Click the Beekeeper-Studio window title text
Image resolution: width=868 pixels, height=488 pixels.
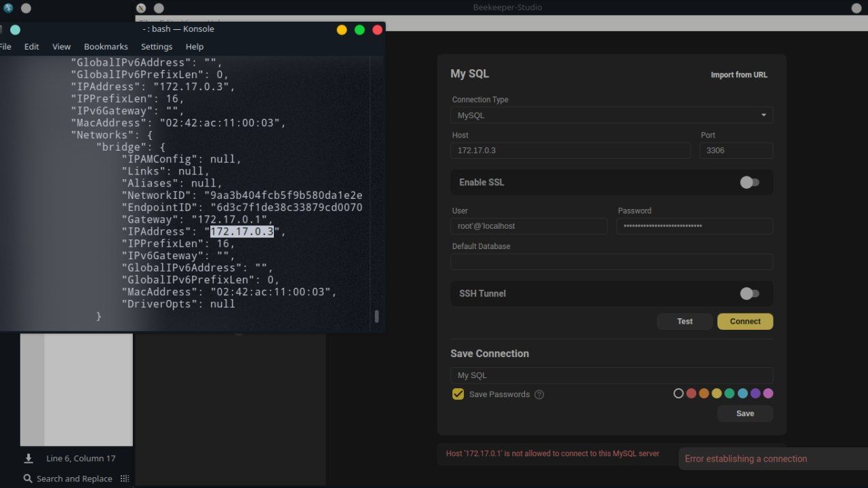click(x=507, y=7)
